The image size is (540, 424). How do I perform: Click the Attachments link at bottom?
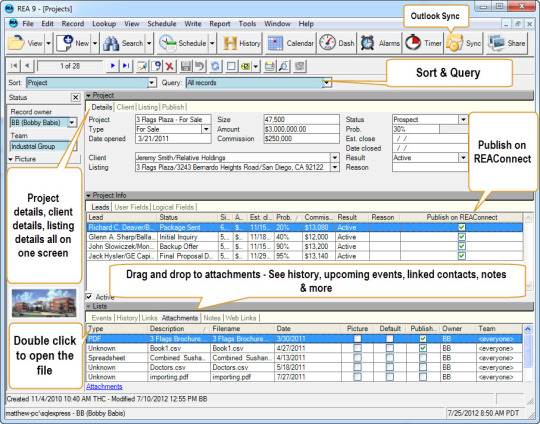[x=104, y=386]
